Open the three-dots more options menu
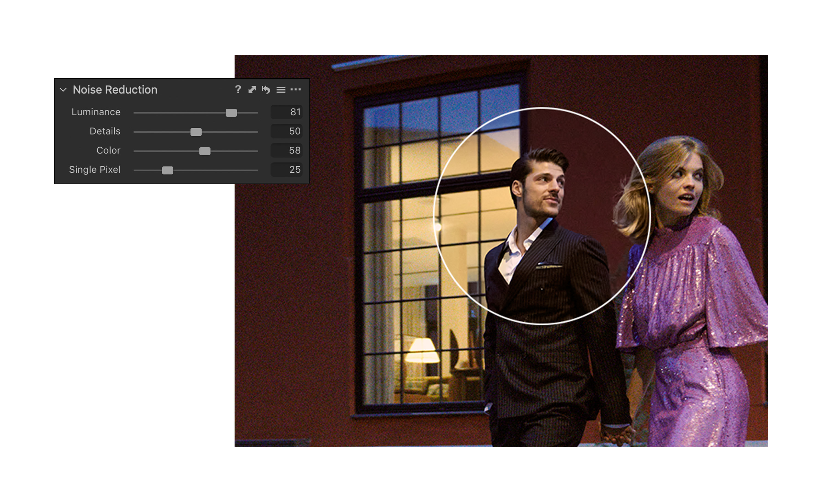This screenshot has width=823, height=504. [x=296, y=89]
